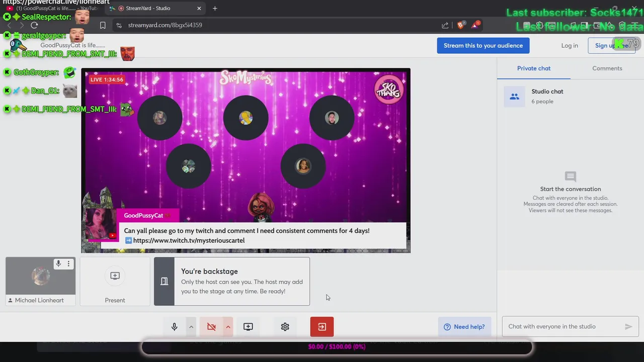Click the Studio chat people icon
Image resolution: width=644 pixels, height=362 pixels.
[514, 97]
